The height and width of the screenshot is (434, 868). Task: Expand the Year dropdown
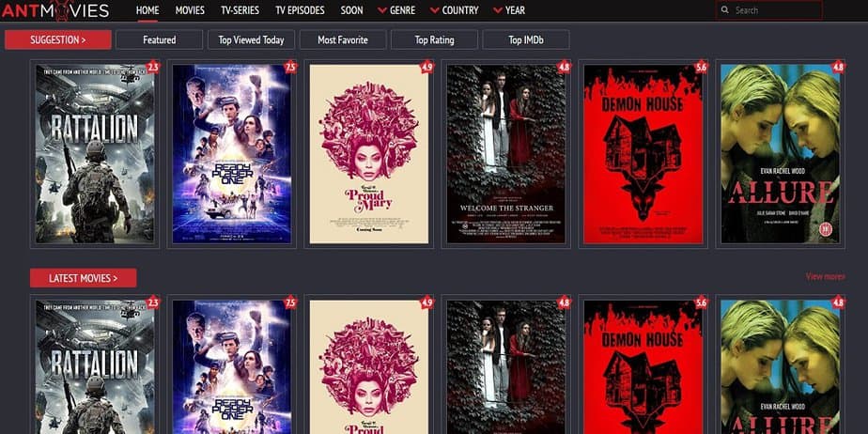(x=509, y=10)
